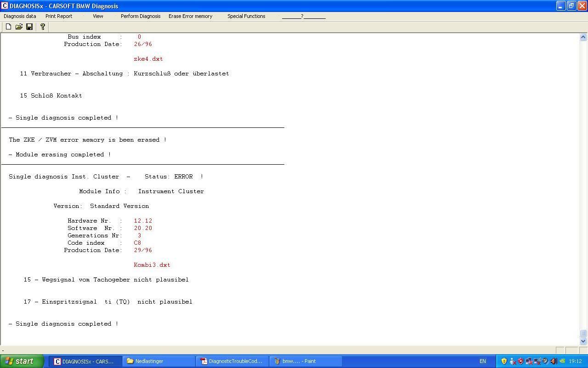Viewport: 588px width, 368px height.
Task: Open the question mark help menu
Action: point(303,16)
